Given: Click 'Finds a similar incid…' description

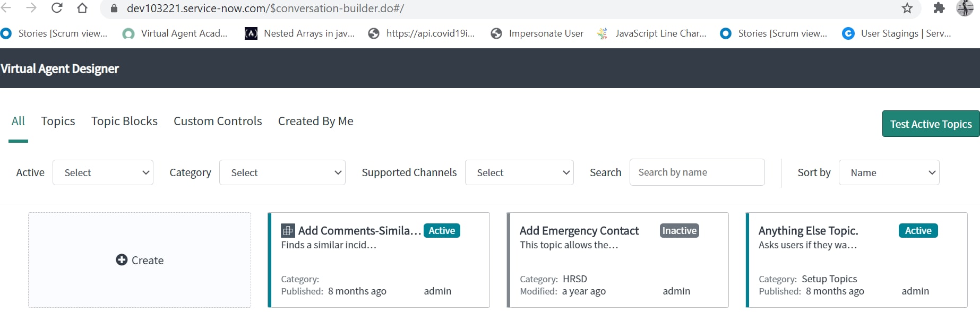Looking at the screenshot, I should tap(329, 245).
